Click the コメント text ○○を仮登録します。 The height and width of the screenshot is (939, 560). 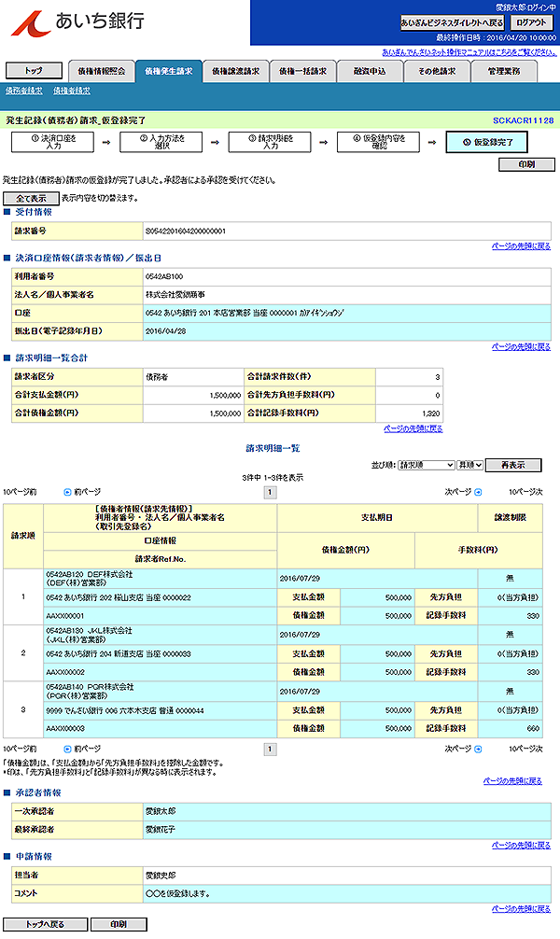177,894
